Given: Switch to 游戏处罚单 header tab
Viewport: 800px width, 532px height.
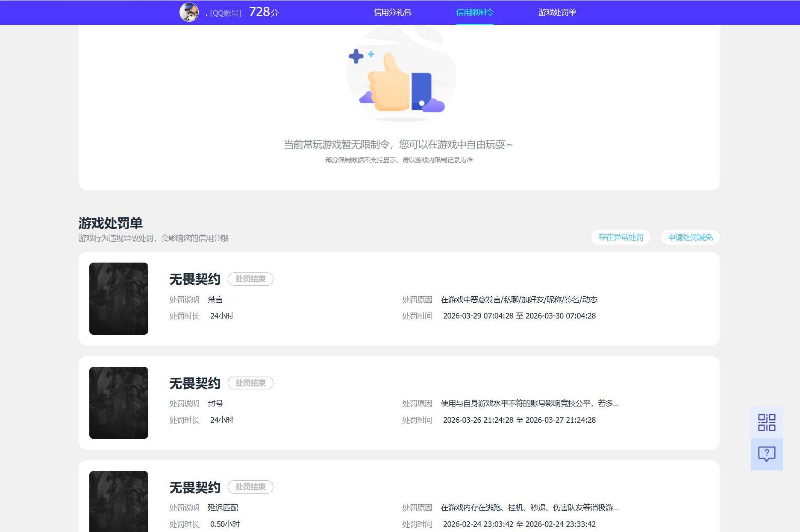Looking at the screenshot, I should [557, 12].
